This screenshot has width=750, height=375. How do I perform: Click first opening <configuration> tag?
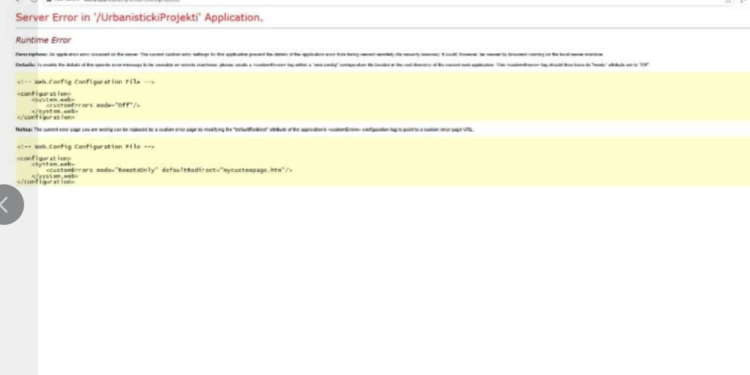pos(44,94)
